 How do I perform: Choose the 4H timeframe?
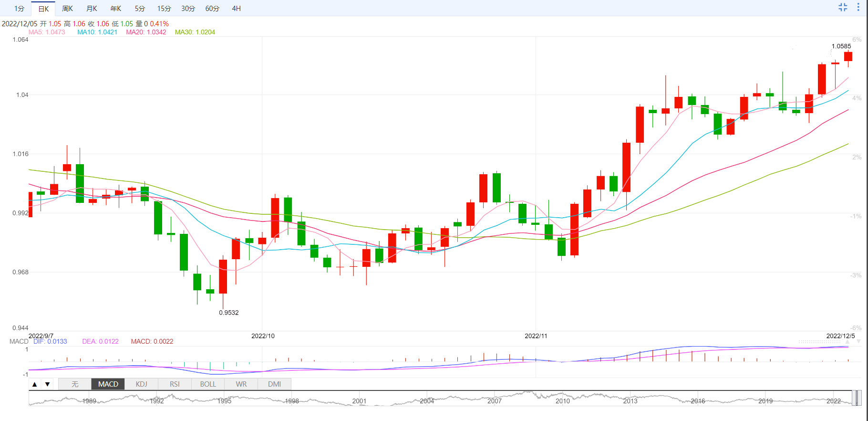(x=236, y=9)
